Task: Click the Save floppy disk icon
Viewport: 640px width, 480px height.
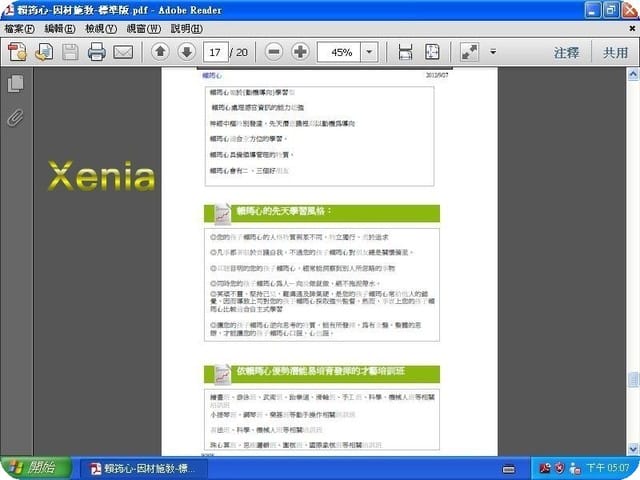Action: coord(70,52)
